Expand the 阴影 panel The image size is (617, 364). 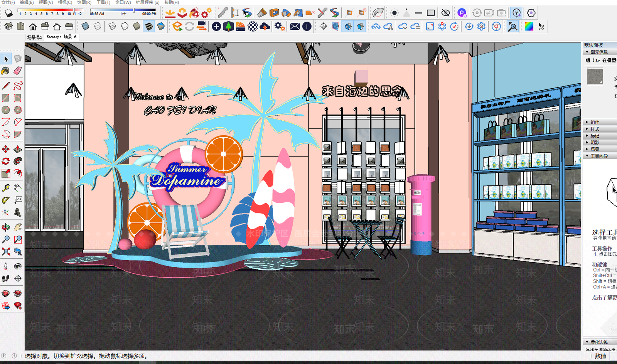600,143
